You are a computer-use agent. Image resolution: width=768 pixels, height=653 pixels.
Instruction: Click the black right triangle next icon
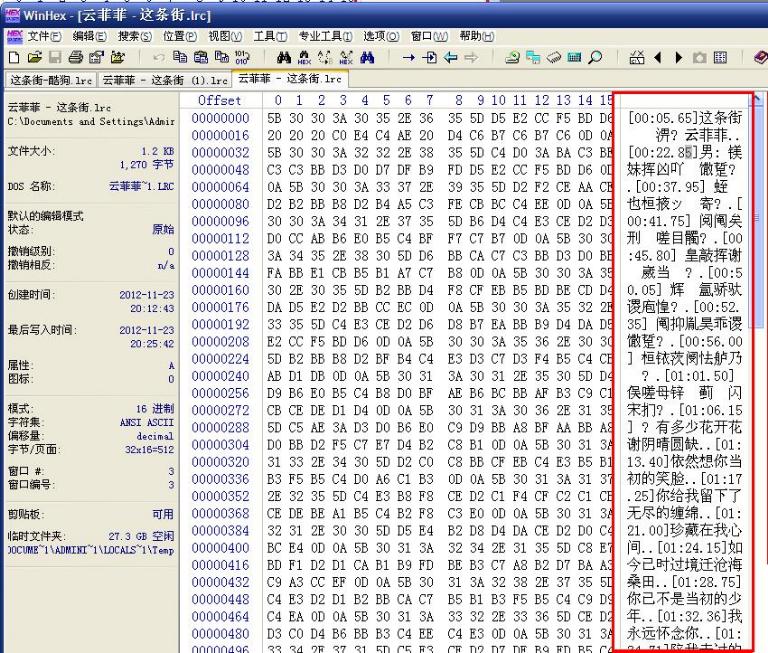[x=678, y=58]
